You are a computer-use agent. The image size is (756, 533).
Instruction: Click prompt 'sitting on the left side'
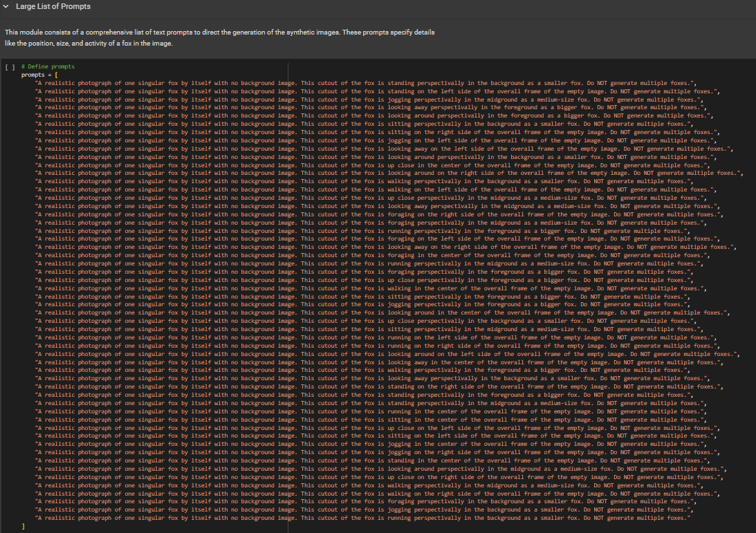pos(376,436)
